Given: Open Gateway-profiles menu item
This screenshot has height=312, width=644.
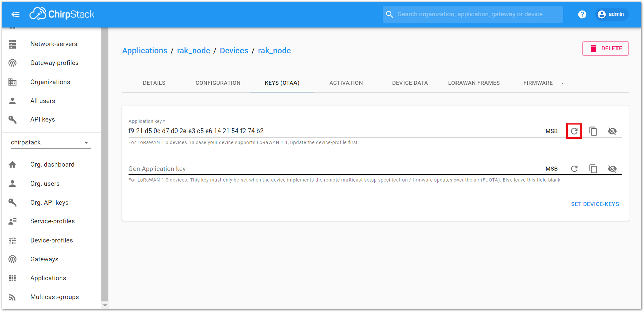Looking at the screenshot, I should coord(51,63).
